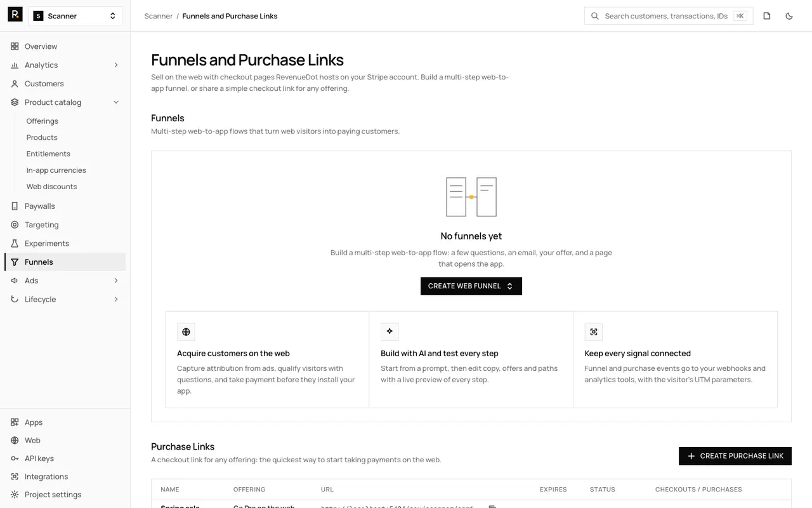This screenshot has height=508, width=812.
Task: Expand the Lifecycle chevron
Action: pos(116,299)
